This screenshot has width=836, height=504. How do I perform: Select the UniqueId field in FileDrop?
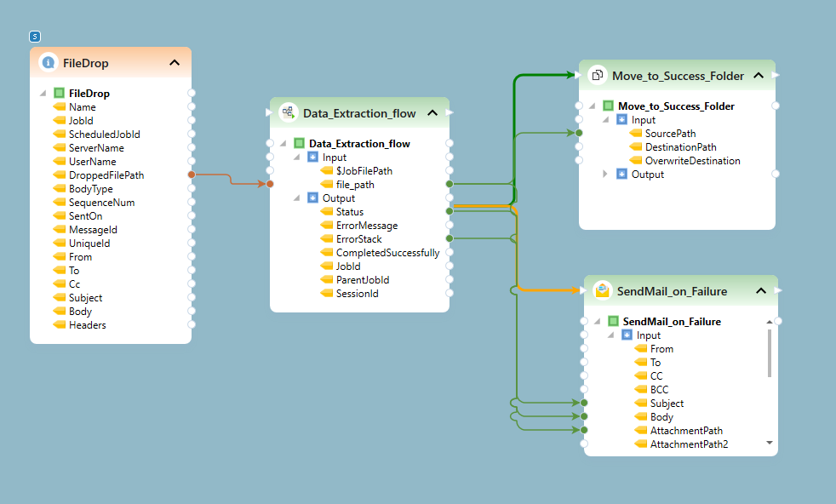[89, 243]
